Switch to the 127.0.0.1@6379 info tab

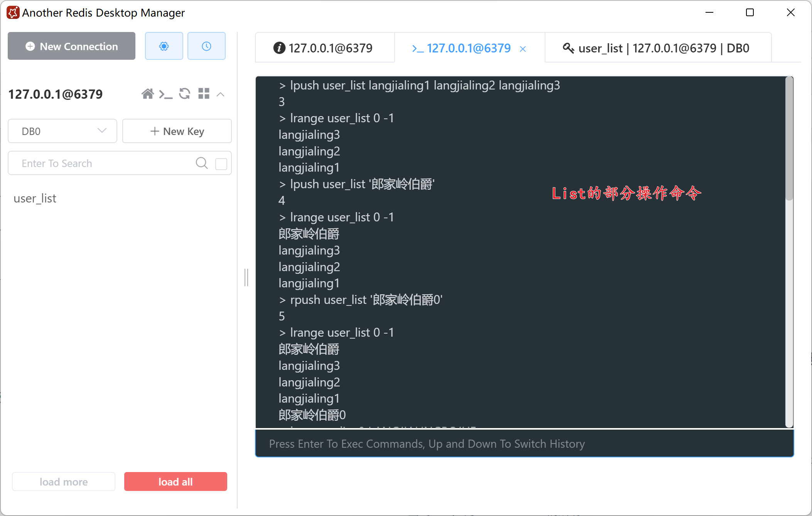(x=325, y=48)
